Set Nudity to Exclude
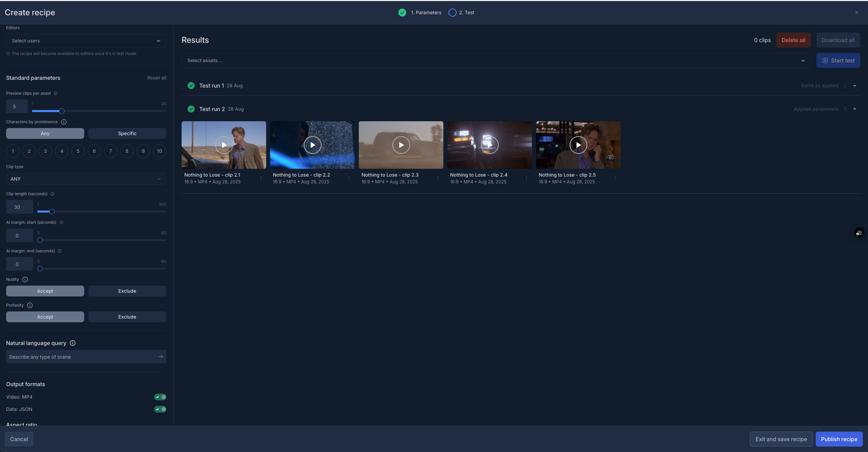868x452 pixels. pyautogui.click(x=127, y=291)
